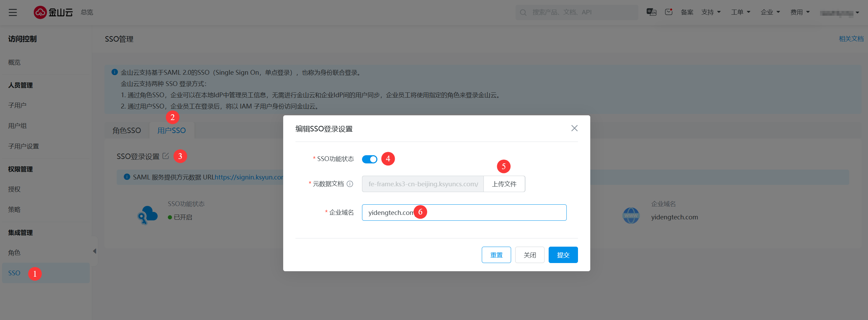Open 子用户 in the sidebar

coord(17,105)
